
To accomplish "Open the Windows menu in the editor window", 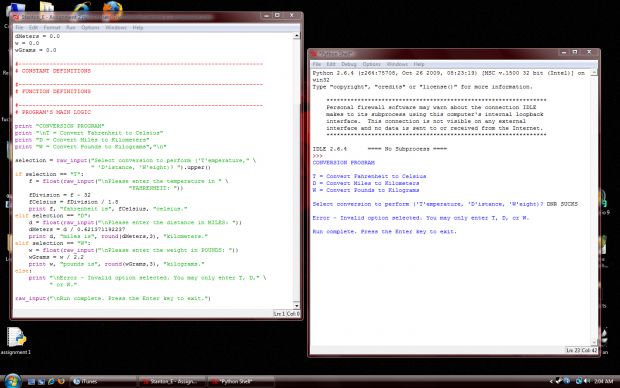I will pos(116,28).
